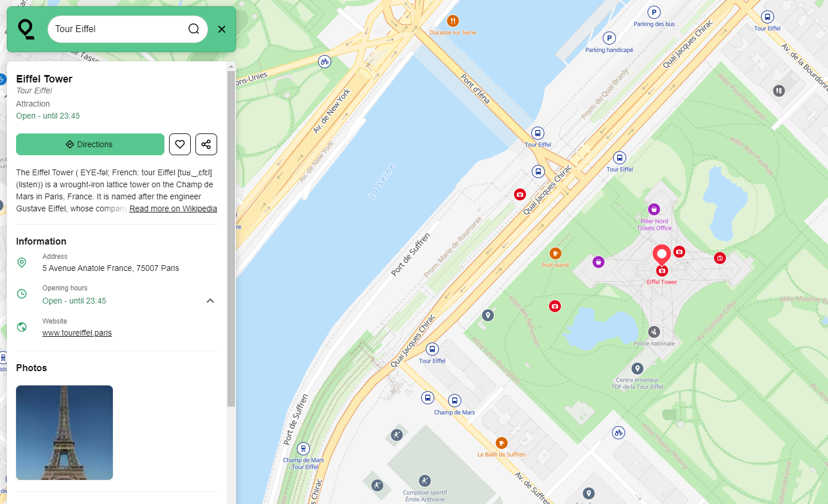Get Directions to Eiffel Tower
The image size is (828, 504).
tap(90, 144)
